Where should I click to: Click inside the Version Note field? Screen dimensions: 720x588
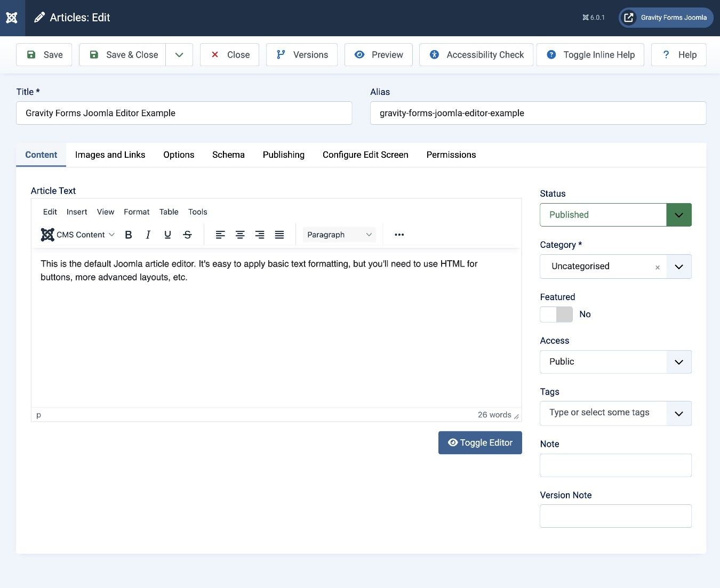[615, 515]
